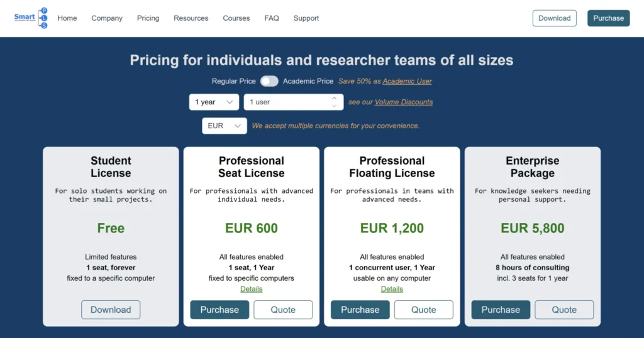
Task: Open the Volume Discounts link
Action: click(x=403, y=102)
